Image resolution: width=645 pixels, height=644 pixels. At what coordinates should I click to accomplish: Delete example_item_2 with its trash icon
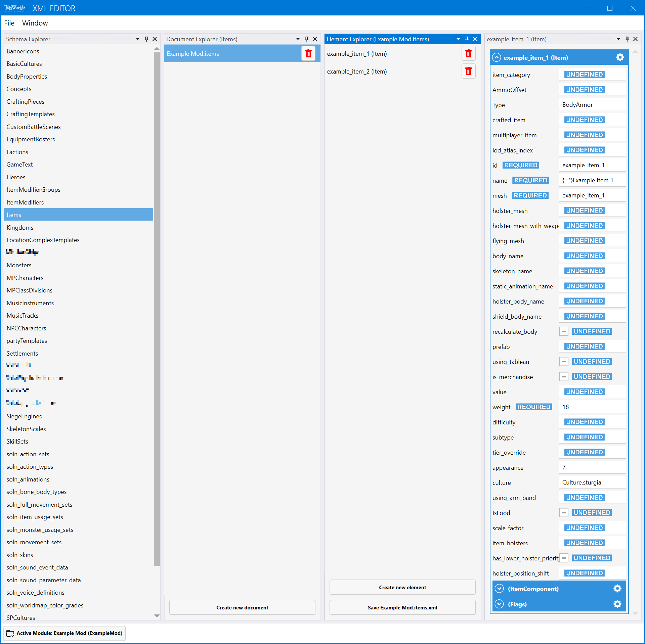coord(468,71)
